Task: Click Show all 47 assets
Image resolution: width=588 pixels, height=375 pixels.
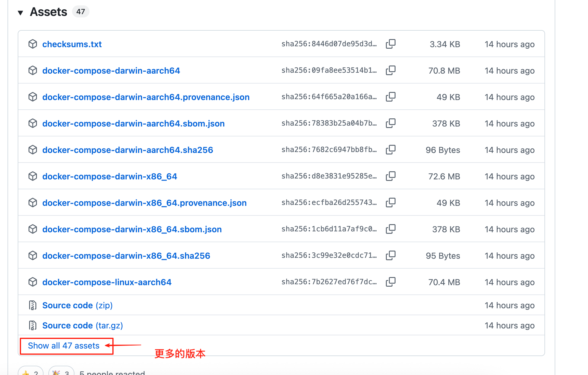Action: [64, 346]
